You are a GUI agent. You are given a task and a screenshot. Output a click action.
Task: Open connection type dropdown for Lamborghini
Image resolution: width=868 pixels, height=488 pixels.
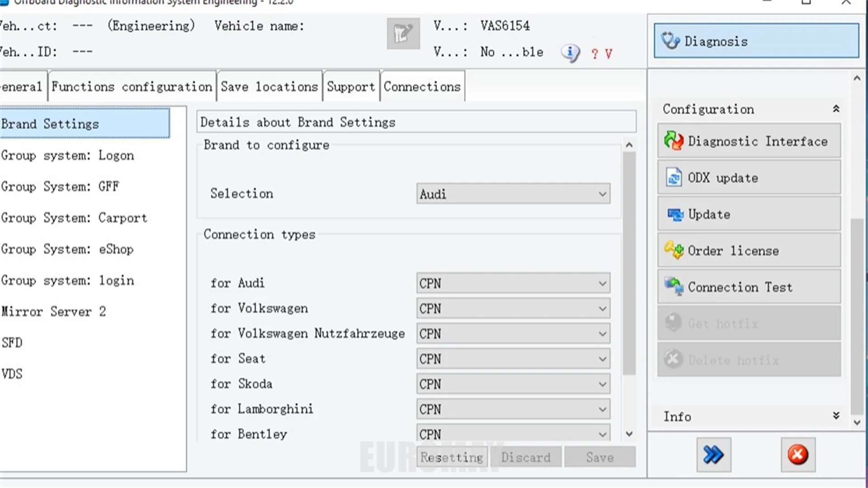(x=513, y=409)
